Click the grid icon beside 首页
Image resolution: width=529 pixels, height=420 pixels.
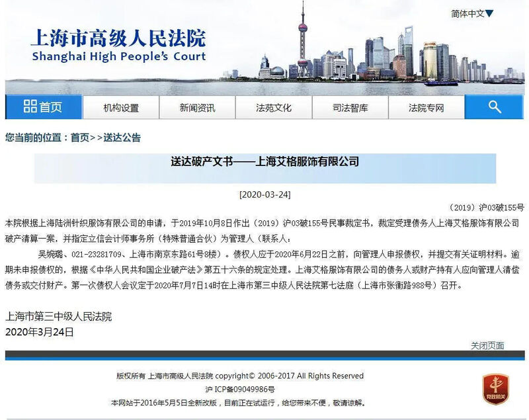point(30,106)
